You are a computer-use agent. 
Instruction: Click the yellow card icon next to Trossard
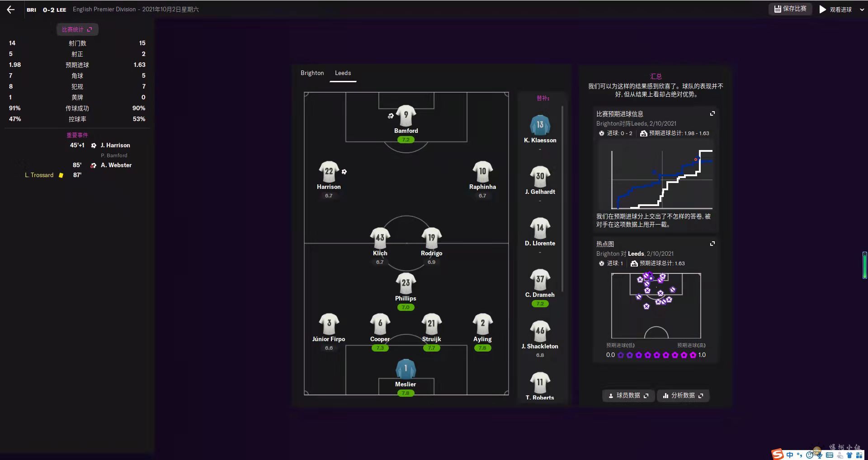[x=61, y=175]
